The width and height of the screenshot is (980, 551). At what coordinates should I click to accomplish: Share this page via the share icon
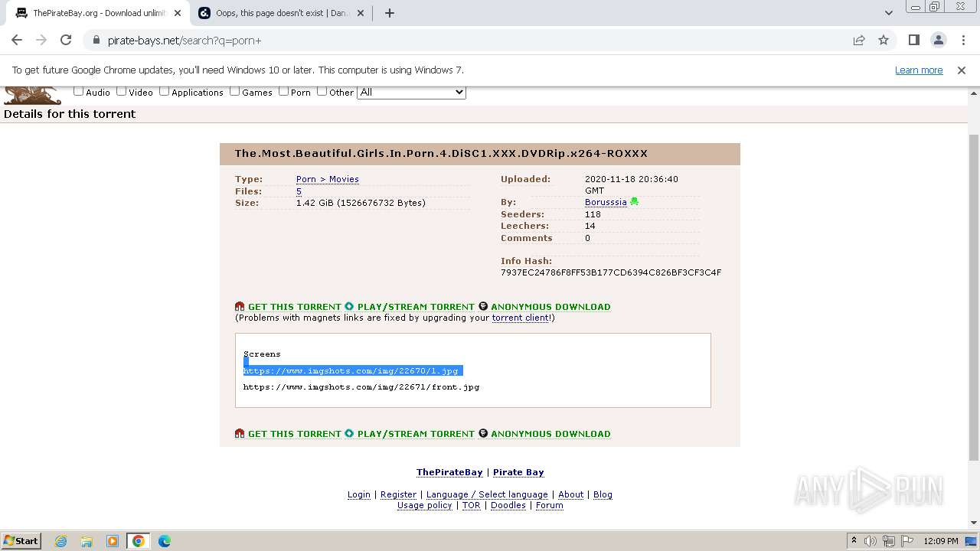[859, 41]
